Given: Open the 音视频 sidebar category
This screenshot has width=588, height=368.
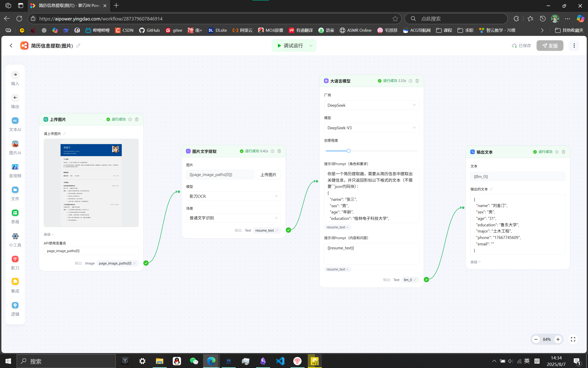Looking at the screenshot, I should pyautogui.click(x=15, y=171).
